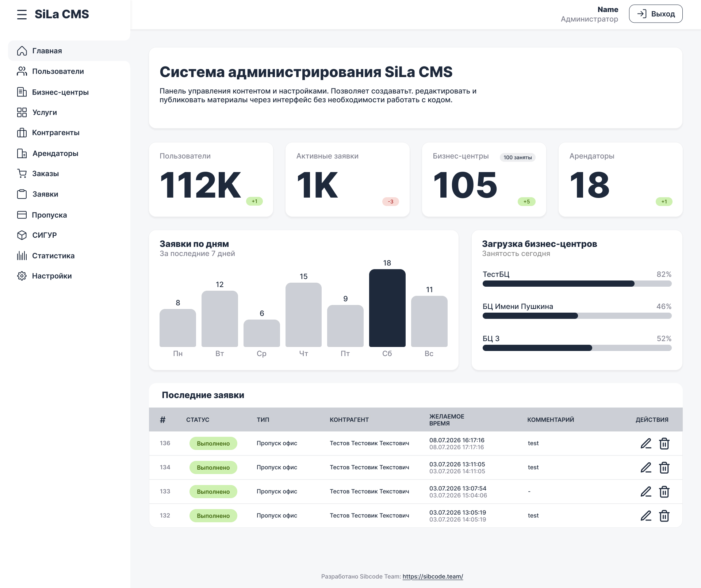Click the bar chart icon for Статистика
This screenshot has height=588, width=701.
tap(22, 256)
